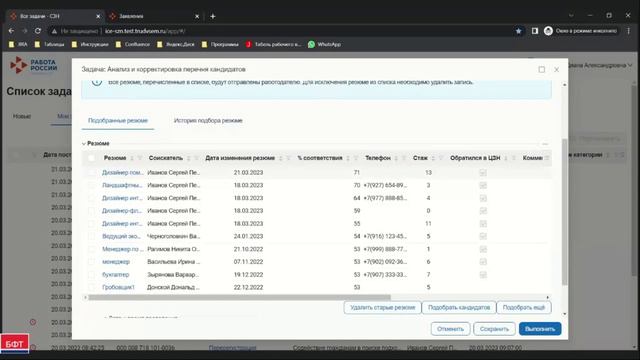Check the row with 55 percent match
Viewport: 640px width, 360px height.
[x=91, y=224]
